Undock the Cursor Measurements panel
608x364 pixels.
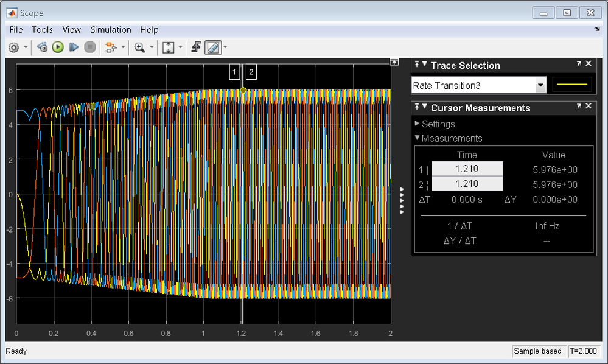tap(579, 106)
